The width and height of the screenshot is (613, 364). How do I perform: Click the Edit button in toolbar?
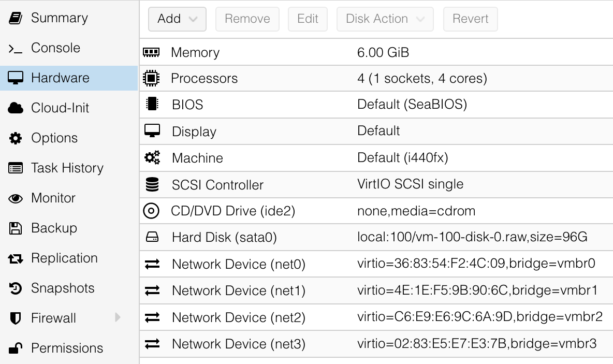[x=308, y=19]
